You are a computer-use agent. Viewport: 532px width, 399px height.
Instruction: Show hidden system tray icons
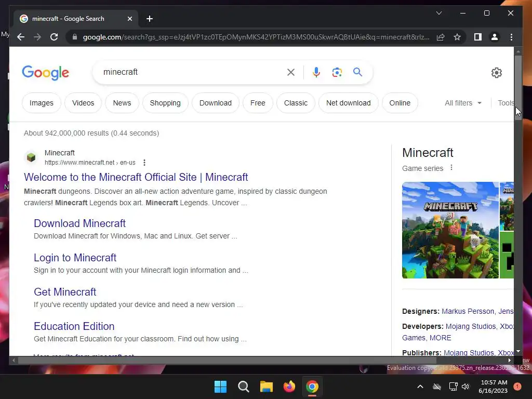(420, 387)
